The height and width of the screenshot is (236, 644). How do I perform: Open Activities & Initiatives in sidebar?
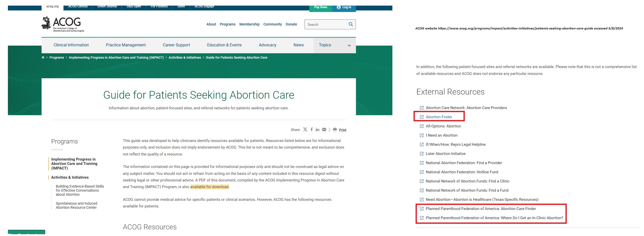tap(70, 177)
